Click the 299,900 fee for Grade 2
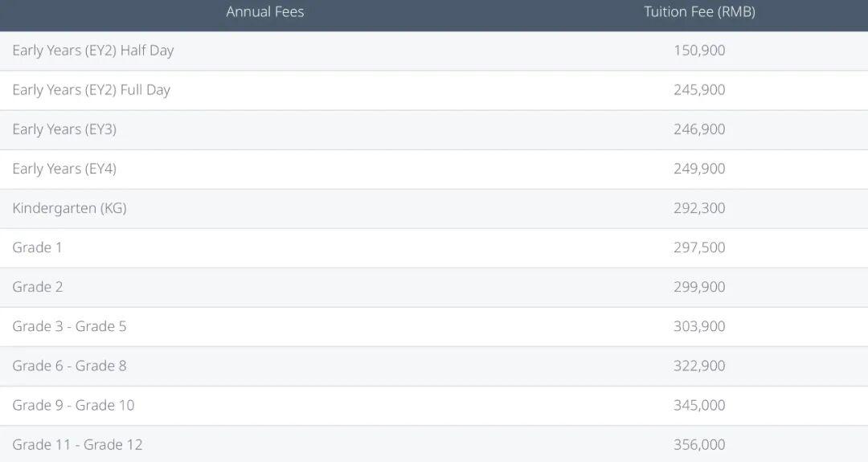The image size is (868, 462). (699, 287)
